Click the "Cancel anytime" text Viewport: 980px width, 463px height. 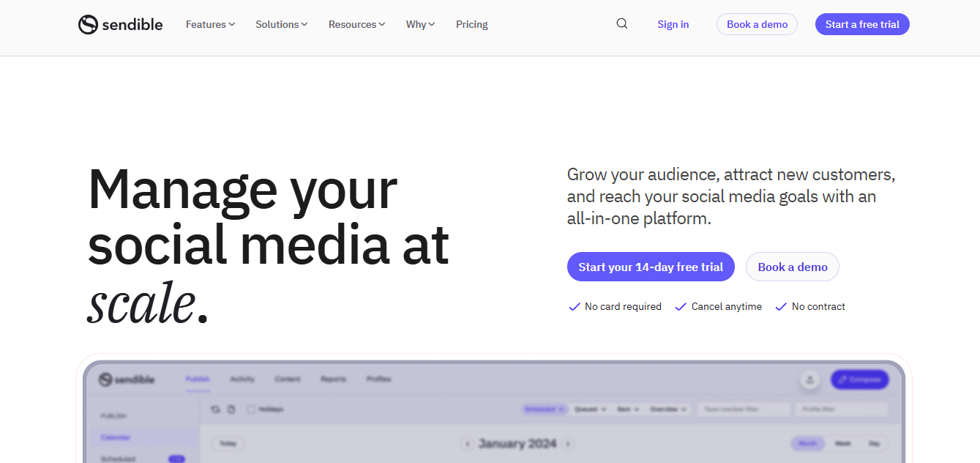click(727, 307)
